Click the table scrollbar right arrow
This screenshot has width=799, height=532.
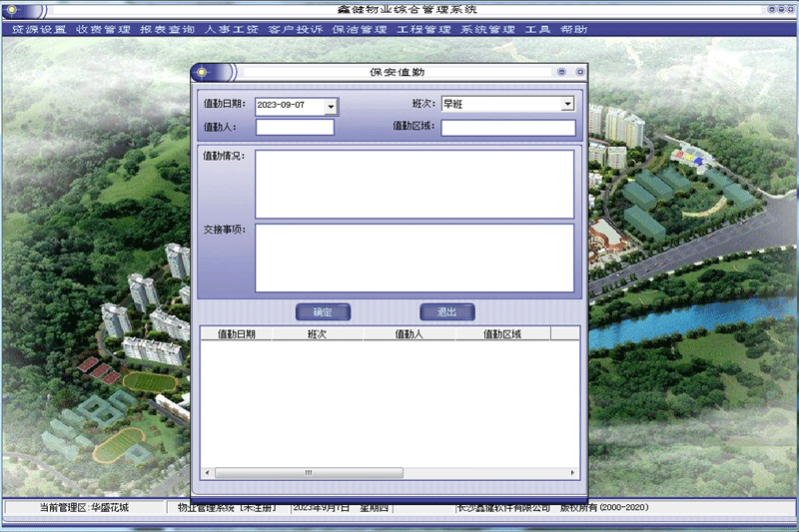pos(572,473)
